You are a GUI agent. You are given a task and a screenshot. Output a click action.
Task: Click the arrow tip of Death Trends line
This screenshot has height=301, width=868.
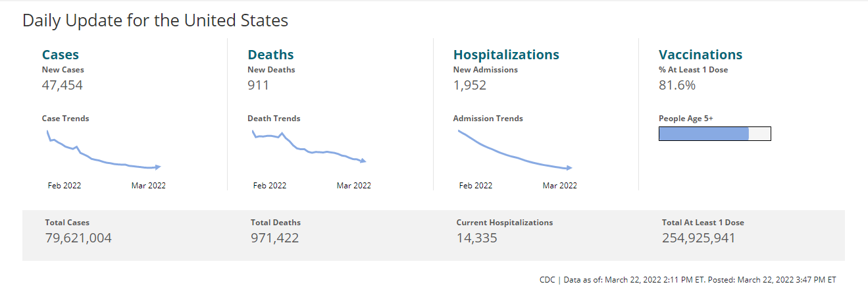[x=363, y=161]
